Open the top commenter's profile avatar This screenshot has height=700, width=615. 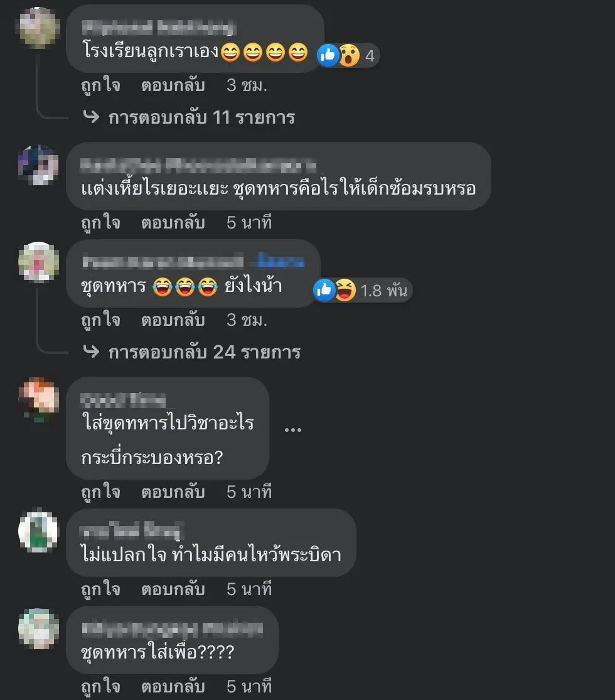[x=38, y=28]
